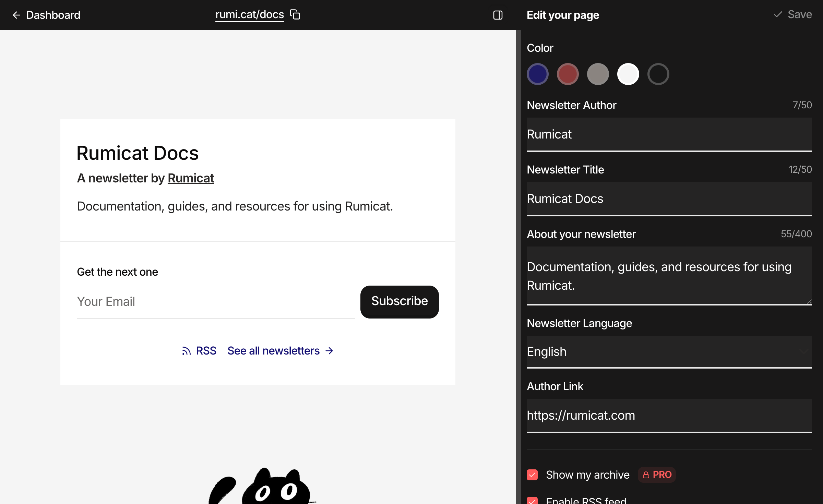This screenshot has width=823, height=504.
Task: Click the Subscribe button
Action: tap(399, 301)
